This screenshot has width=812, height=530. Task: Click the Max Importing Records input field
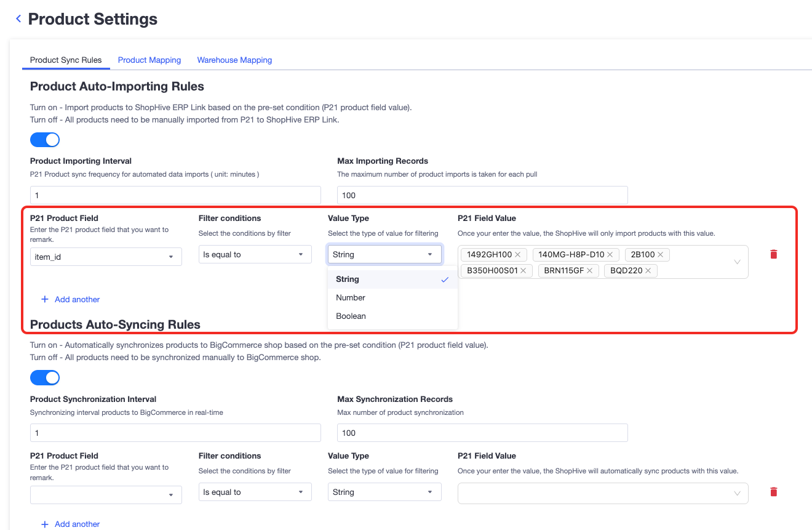(x=482, y=195)
